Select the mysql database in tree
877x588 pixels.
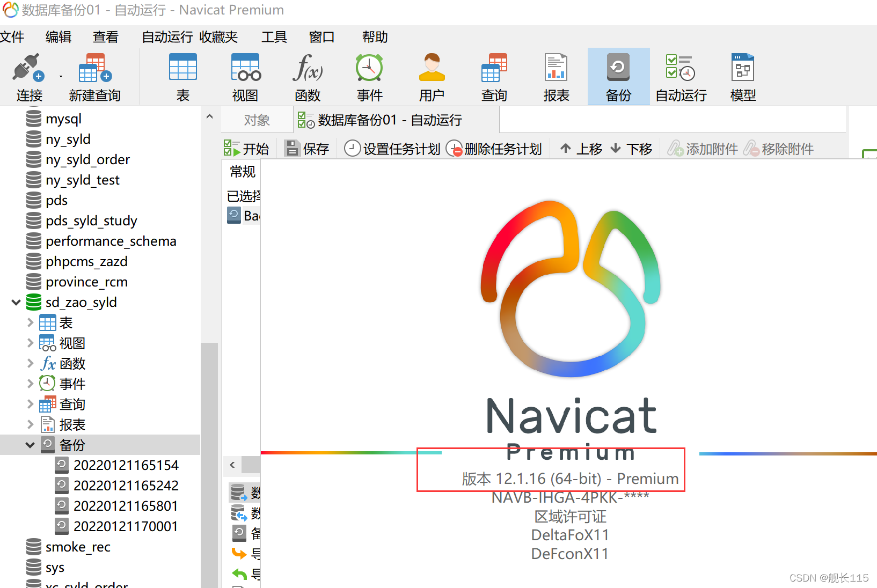(x=63, y=119)
